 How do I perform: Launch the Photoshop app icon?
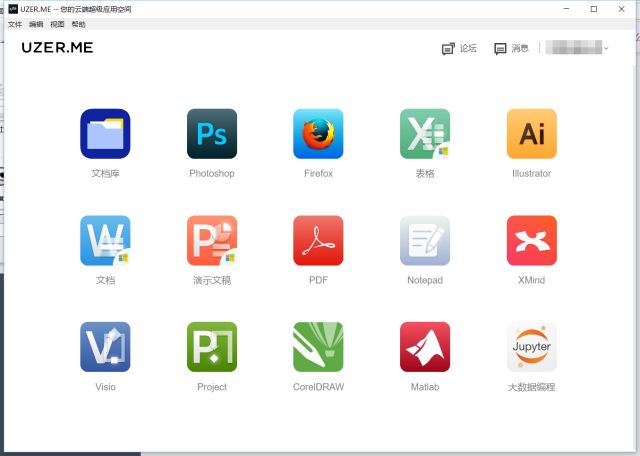coord(212,134)
